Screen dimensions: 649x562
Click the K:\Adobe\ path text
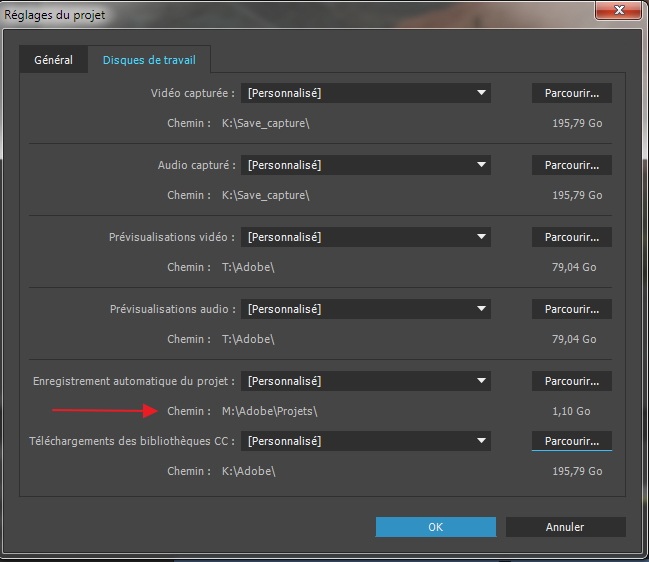pyautogui.click(x=249, y=471)
